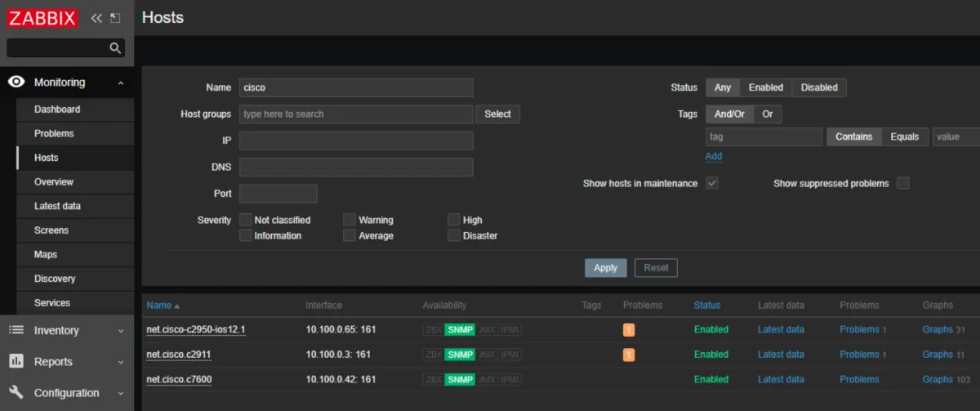Screen dimensions: 980x411
Task: Expand the Configuration menu section
Action: 121,393
